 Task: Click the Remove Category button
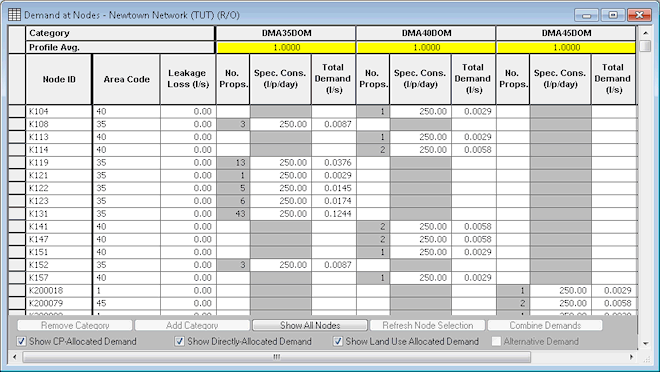pyautogui.click(x=75, y=325)
